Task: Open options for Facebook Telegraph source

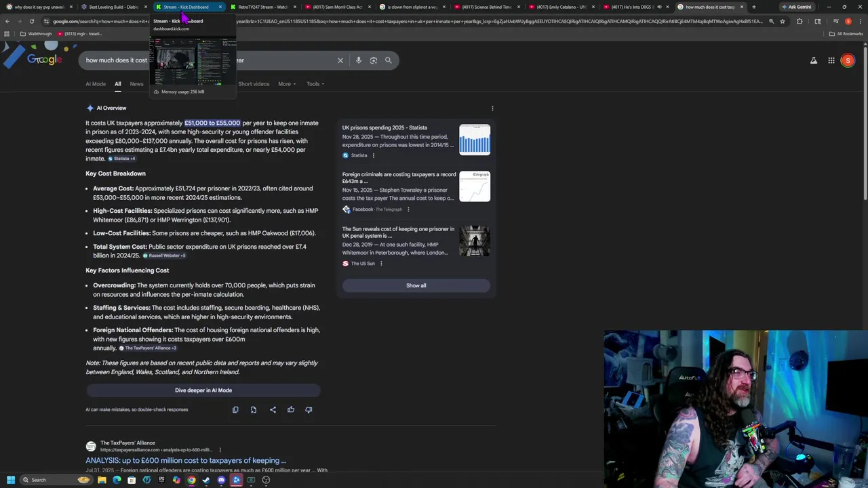Action: click(408, 209)
